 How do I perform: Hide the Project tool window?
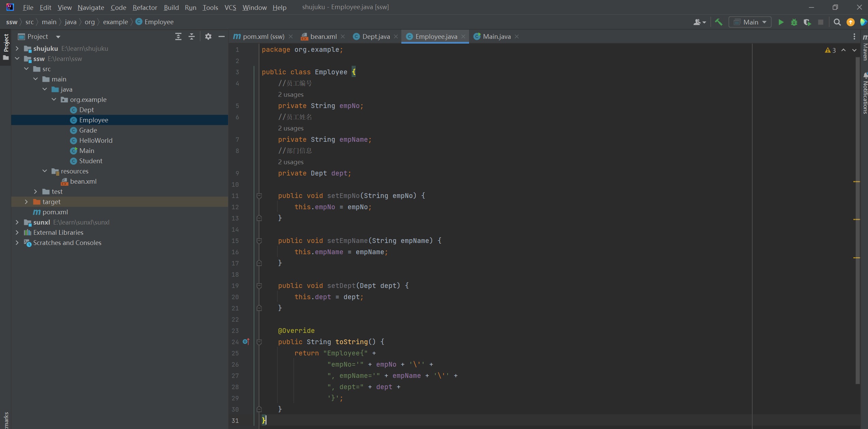222,36
